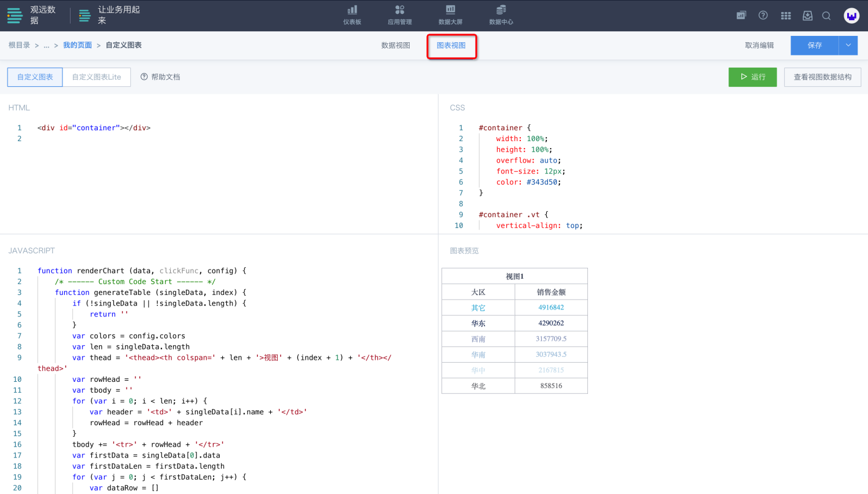The height and width of the screenshot is (494, 868).
Task: Click CSS line vertical-align: top
Action: (539, 226)
